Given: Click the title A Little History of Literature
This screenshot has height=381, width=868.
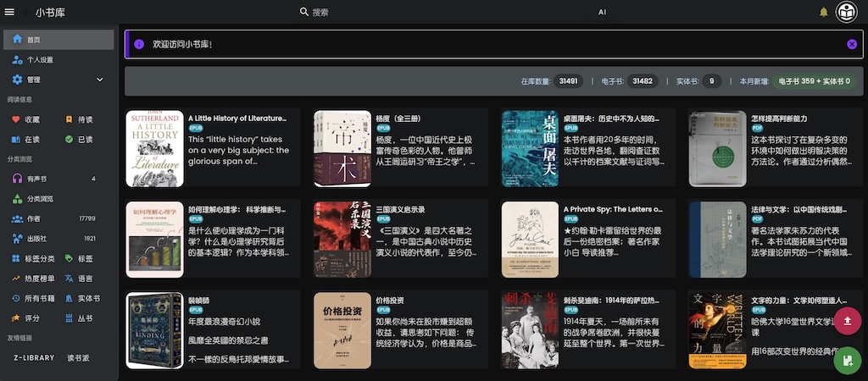Looking at the screenshot, I should coord(237,119).
